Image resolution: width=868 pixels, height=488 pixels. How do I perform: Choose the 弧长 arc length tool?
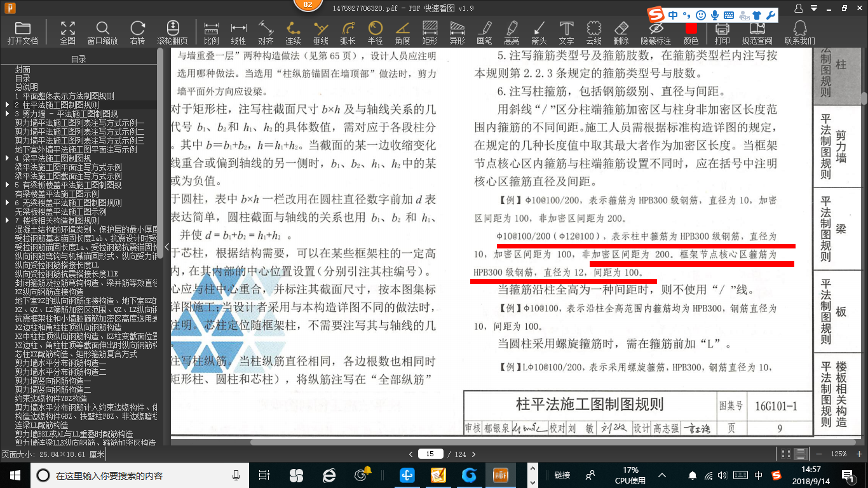[348, 33]
